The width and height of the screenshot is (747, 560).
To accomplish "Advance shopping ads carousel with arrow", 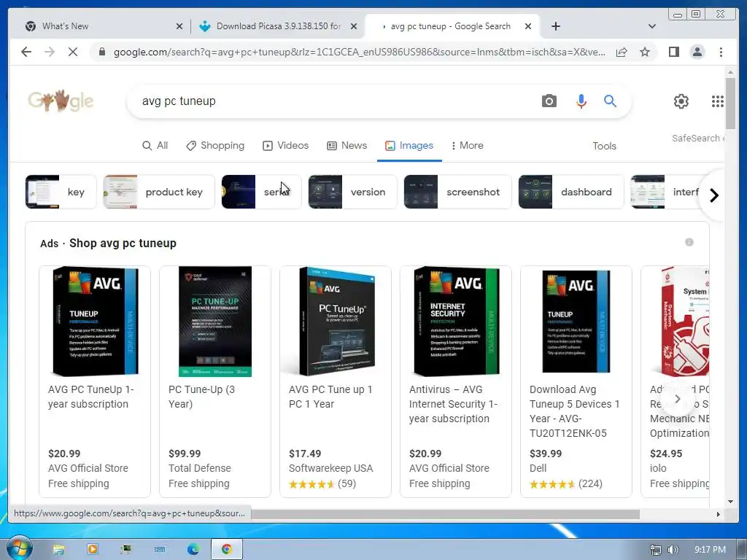I will point(677,399).
